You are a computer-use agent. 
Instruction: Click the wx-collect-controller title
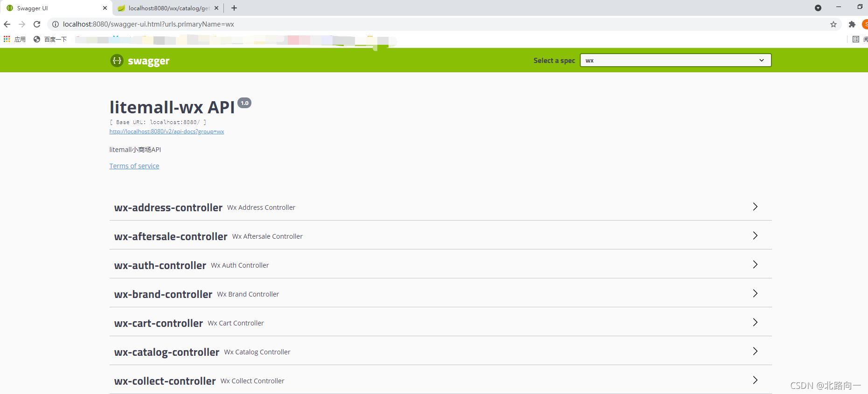click(x=165, y=381)
